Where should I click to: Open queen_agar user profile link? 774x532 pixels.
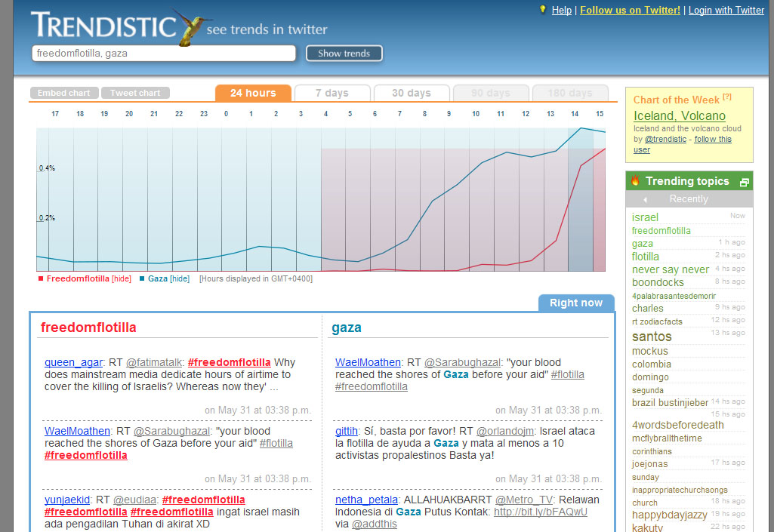click(73, 362)
